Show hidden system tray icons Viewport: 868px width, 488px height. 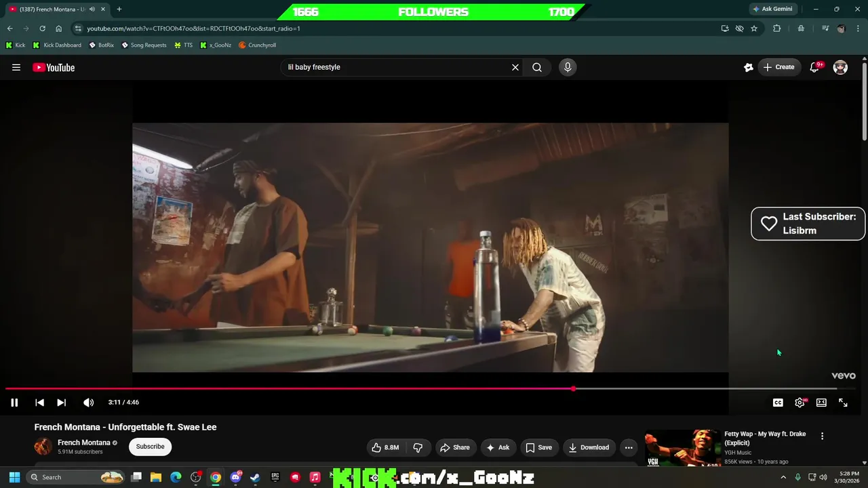[783, 477]
